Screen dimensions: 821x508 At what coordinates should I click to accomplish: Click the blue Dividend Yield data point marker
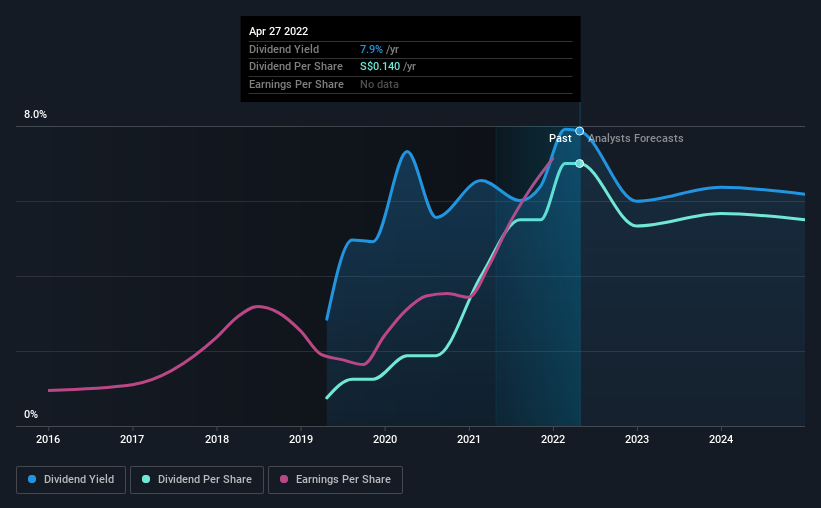[580, 131]
